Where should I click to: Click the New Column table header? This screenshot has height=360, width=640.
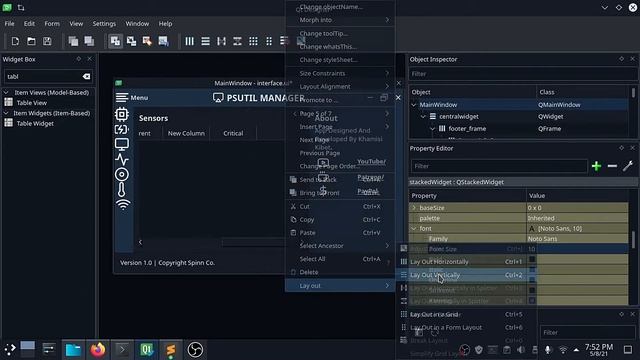tap(186, 133)
